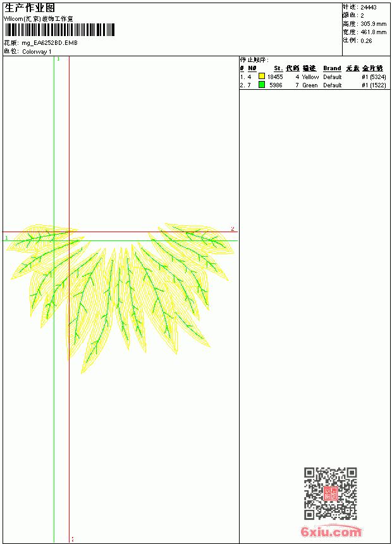Image resolution: width=392 pixels, height=544 pixels.
Task: Select the Brand column header
Action: tap(332, 68)
